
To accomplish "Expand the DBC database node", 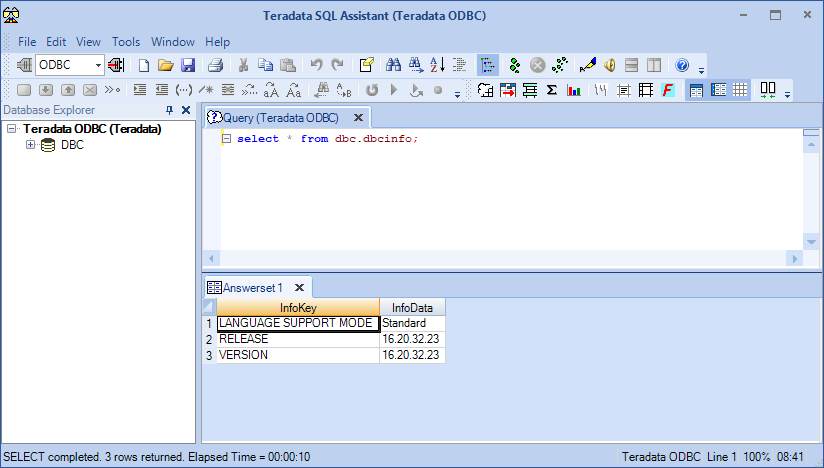I will 30,144.
